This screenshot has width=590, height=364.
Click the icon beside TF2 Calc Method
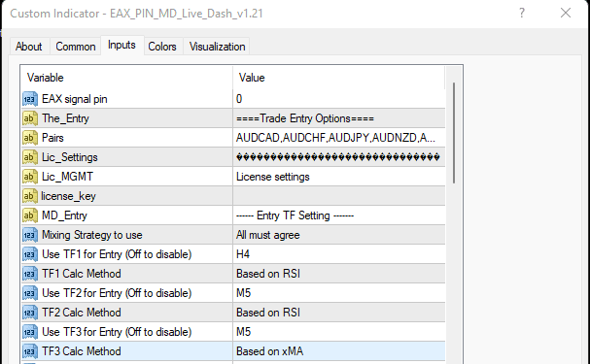(30, 313)
